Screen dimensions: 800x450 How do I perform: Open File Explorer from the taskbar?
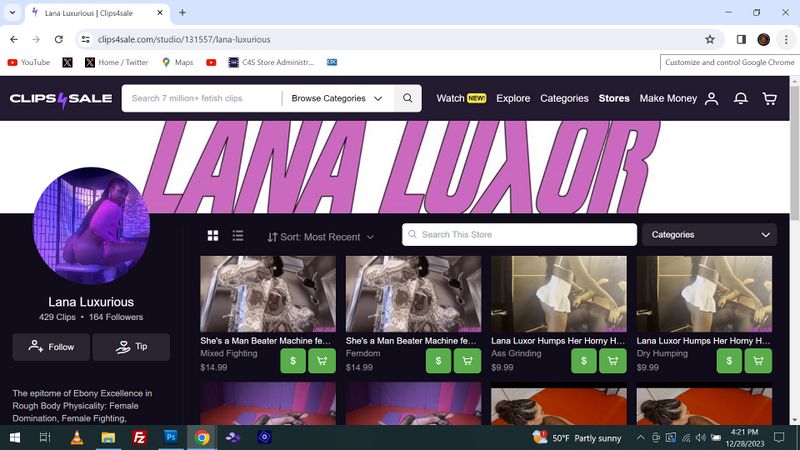108,437
